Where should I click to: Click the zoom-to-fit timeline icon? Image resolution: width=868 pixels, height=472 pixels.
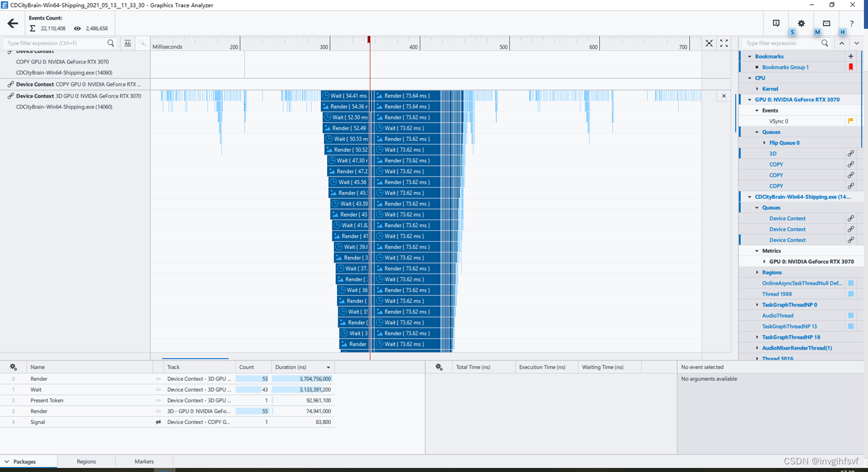point(709,43)
